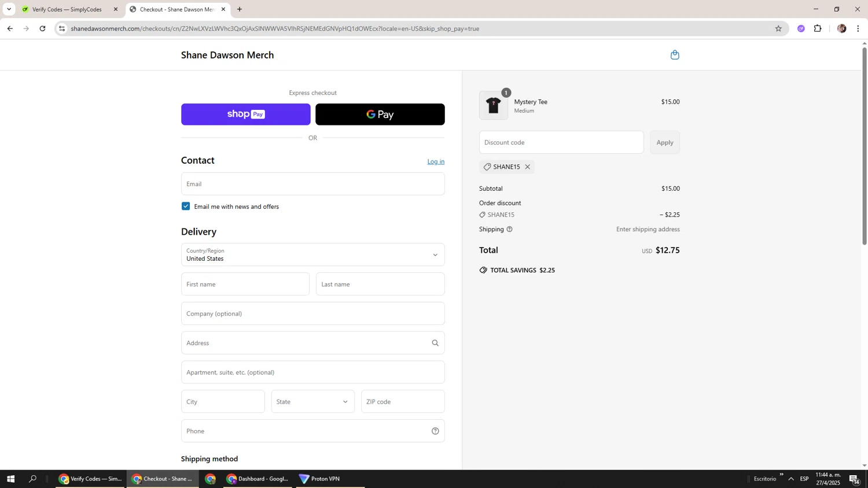Close the Checkout Shane Dawson tab
This screenshot has width=868, height=488.
223,9
